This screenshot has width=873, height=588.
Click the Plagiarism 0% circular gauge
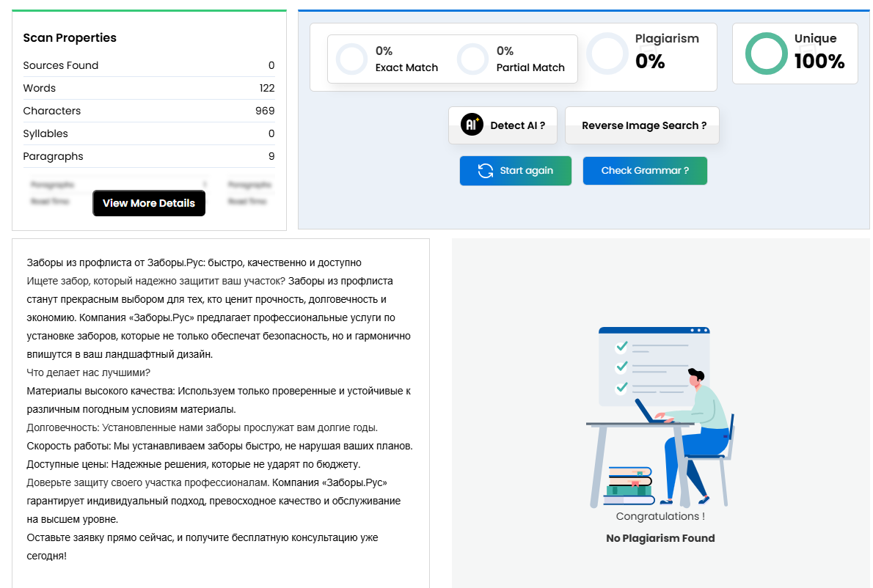607,53
